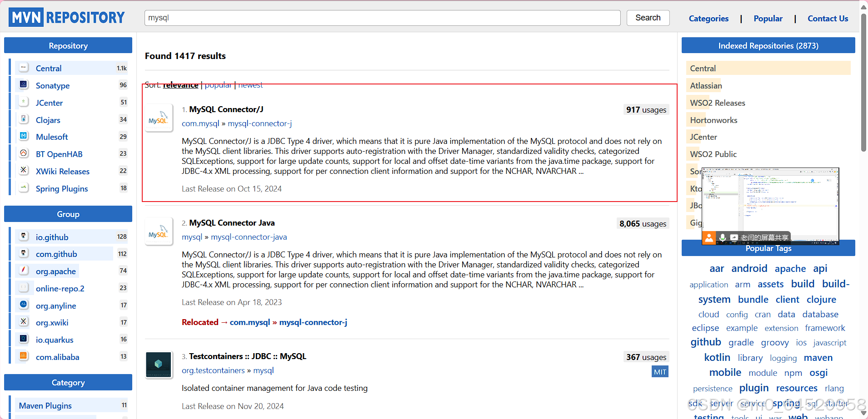
Task: Click the Search button
Action: coord(648,18)
